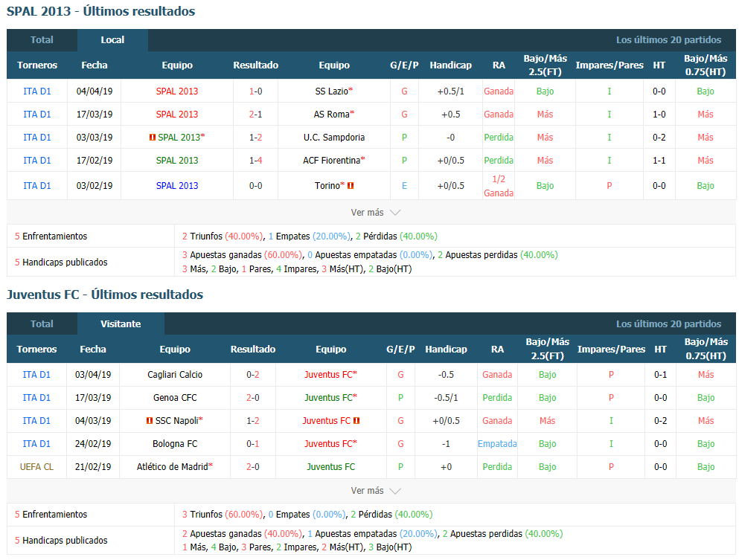
Task: Click the Torino team name
Action: click(x=327, y=186)
